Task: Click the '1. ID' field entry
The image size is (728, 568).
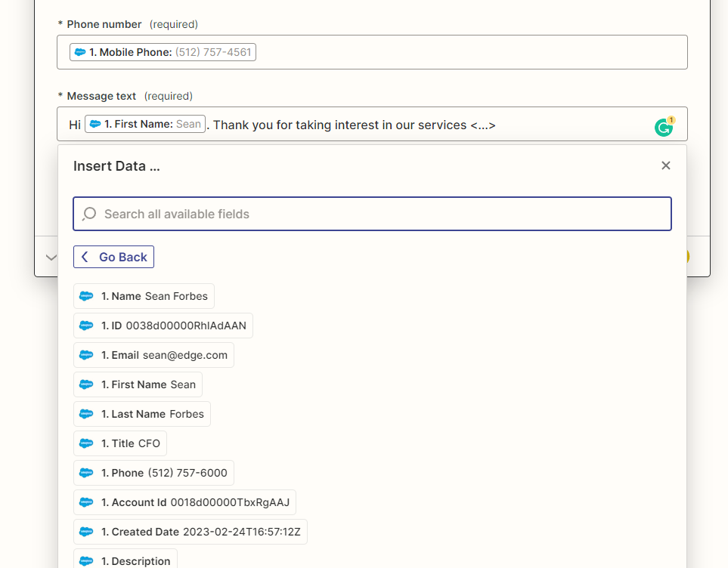Action: (163, 325)
